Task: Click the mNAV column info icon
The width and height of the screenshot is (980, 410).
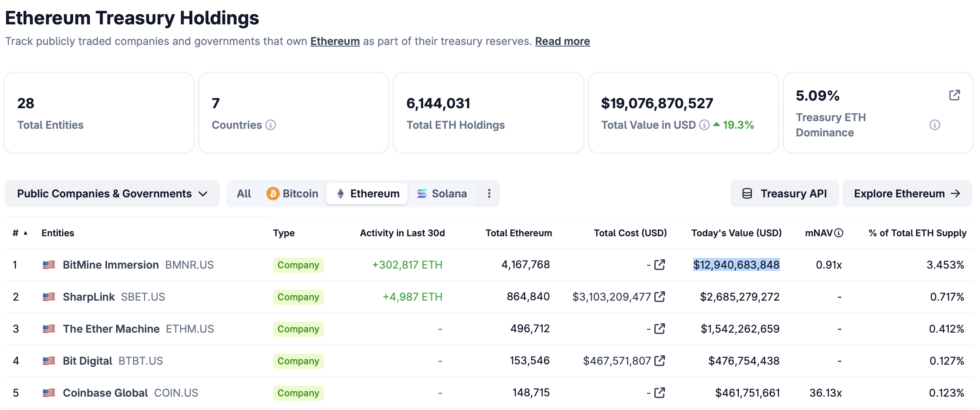Action: click(x=838, y=233)
